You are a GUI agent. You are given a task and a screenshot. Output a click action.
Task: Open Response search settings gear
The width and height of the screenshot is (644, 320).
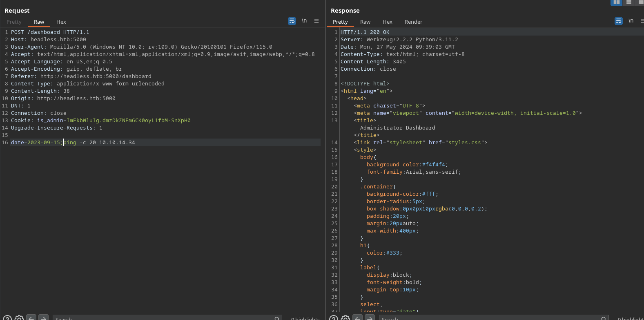coord(345,318)
